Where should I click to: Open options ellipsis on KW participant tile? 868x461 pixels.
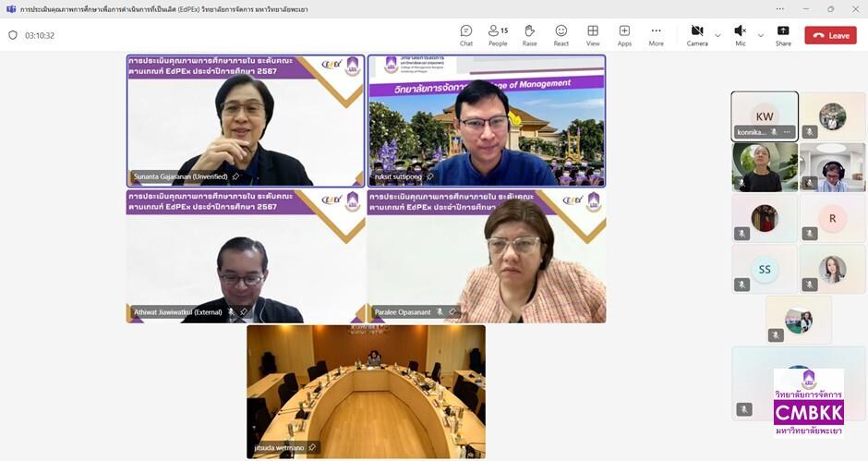[787, 132]
